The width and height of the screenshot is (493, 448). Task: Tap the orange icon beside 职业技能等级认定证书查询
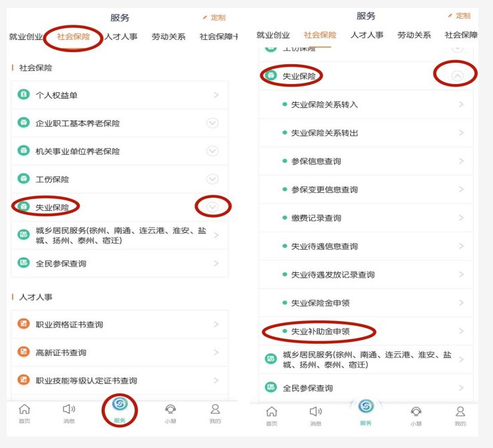23,379
